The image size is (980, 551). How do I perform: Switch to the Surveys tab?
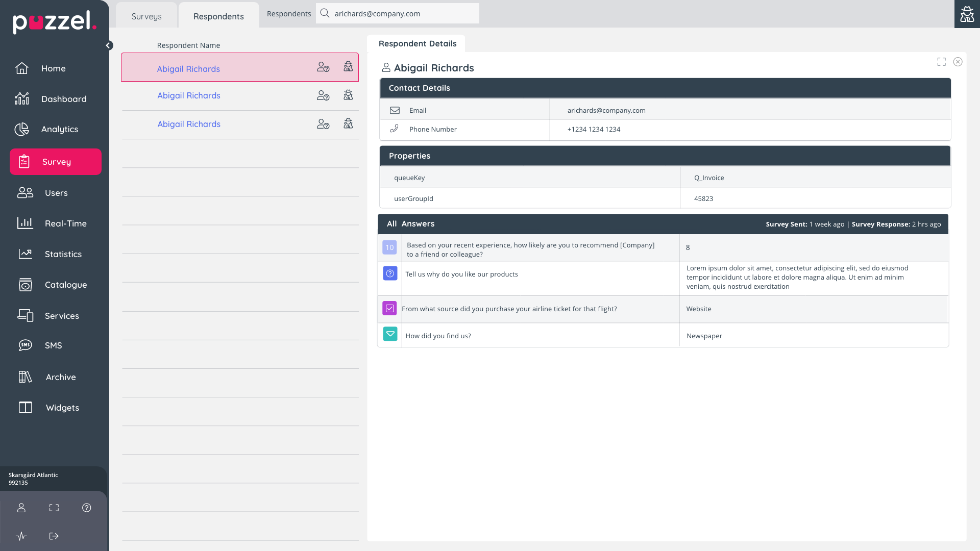tap(146, 16)
